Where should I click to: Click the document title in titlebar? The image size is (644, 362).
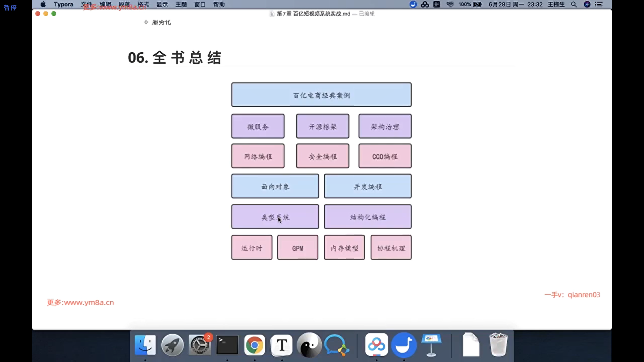coord(313,14)
